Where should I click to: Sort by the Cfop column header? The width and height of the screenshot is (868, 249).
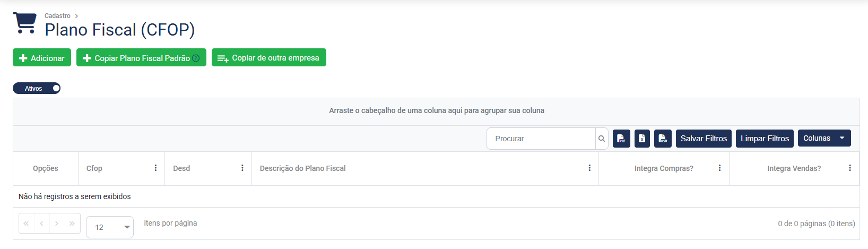coord(94,168)
